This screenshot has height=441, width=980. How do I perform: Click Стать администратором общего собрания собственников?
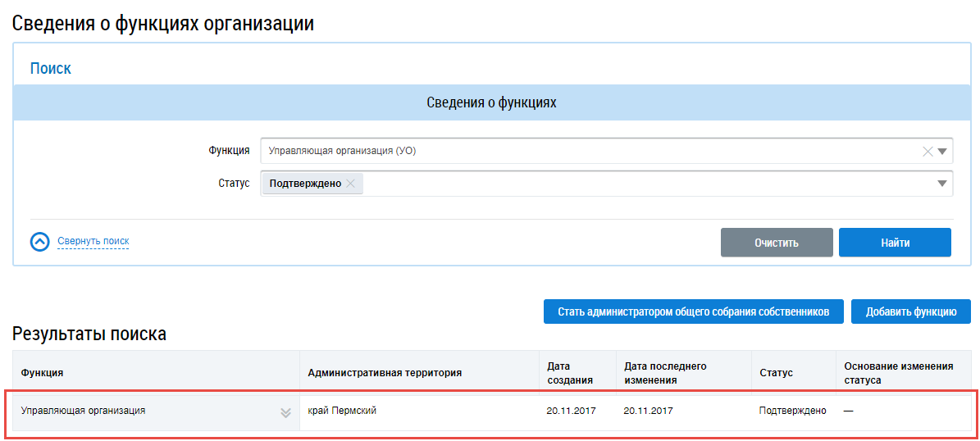[694, 311]
